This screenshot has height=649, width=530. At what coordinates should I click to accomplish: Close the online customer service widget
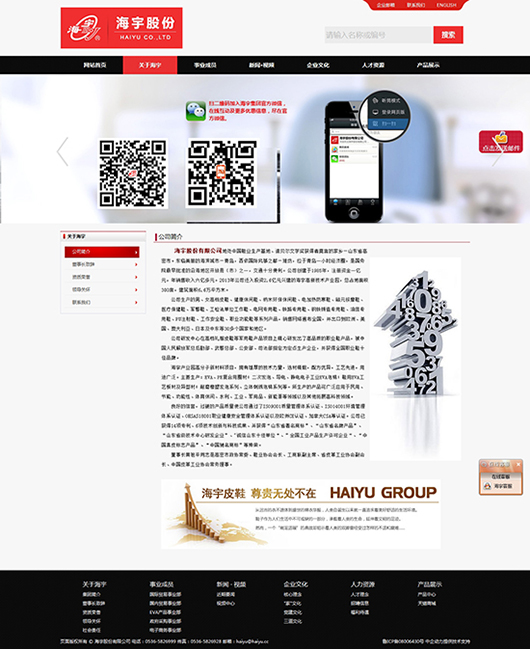(x=518, y=464)
